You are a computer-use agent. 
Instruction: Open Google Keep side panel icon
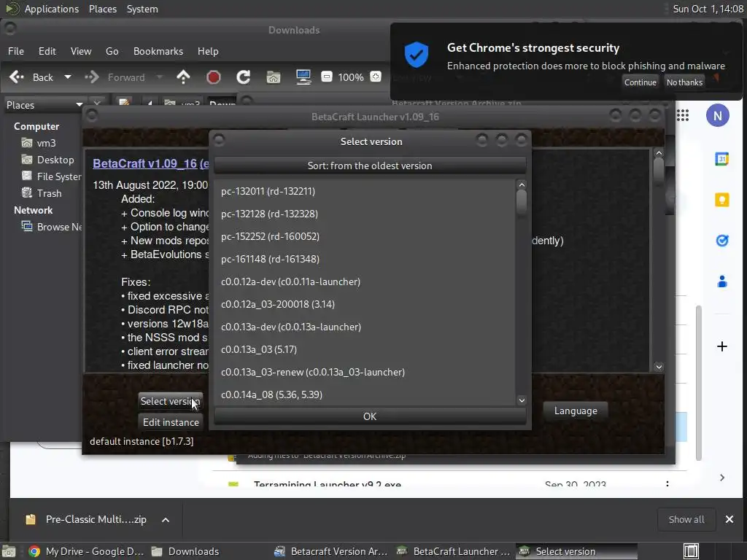tap(721, 200)
